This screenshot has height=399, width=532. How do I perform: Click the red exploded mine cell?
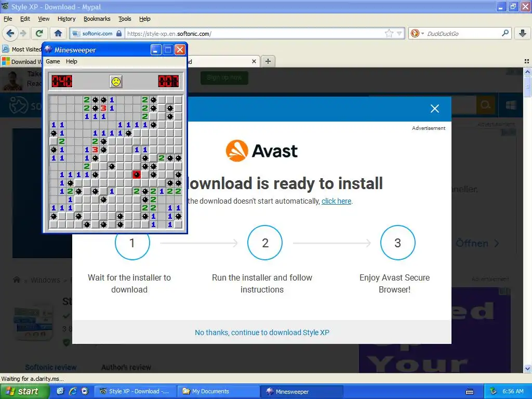click(137, 175)
